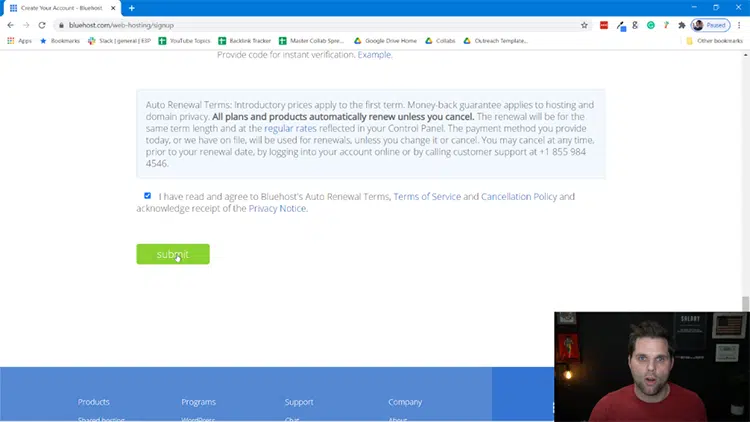Click the browser back arrow

coord(10,25)
